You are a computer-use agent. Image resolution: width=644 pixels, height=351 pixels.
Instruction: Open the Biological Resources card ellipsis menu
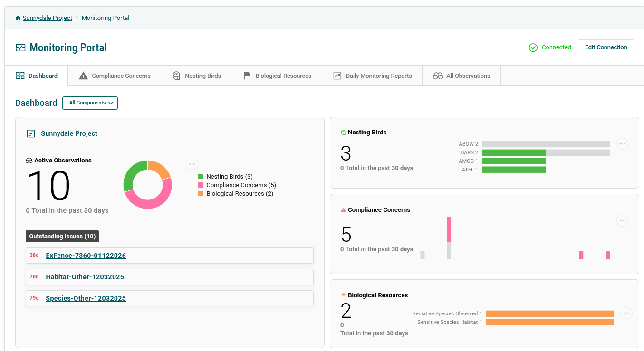pyautogui.click(x=626, y=313)
